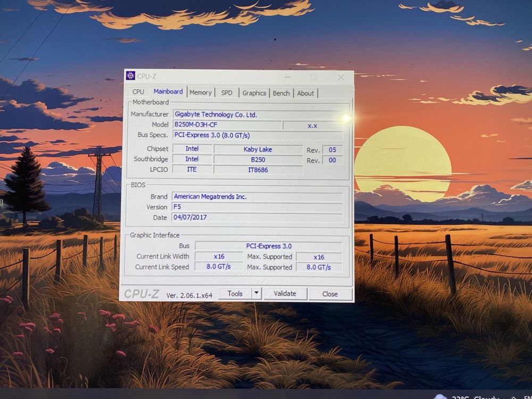Select the IT8686 LPCIO value
532x399 pixels.
[x=258, y=170]
